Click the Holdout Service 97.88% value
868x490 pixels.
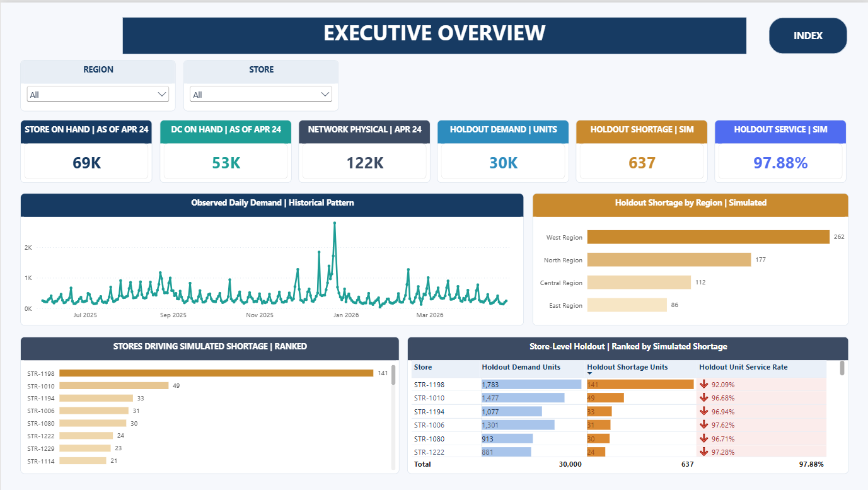point(780,163)
